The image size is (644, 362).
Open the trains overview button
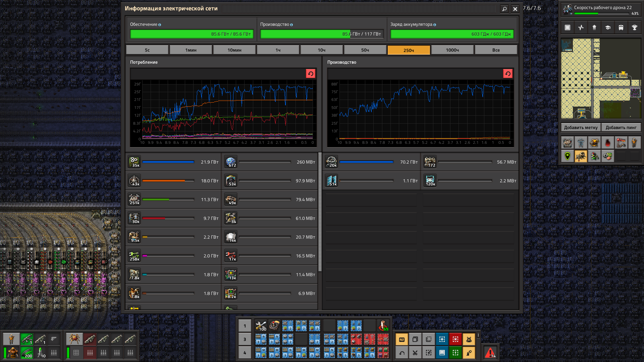click(621, 27)
